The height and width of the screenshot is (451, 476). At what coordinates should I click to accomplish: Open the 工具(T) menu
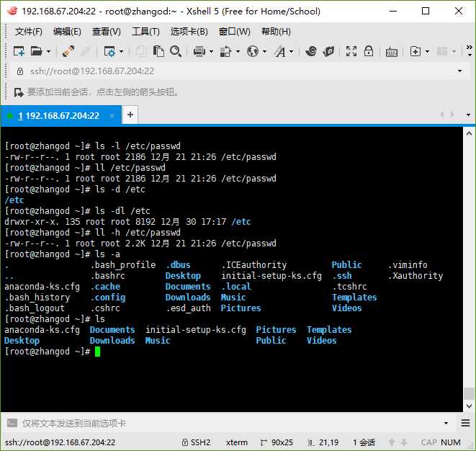pos(145,32)
